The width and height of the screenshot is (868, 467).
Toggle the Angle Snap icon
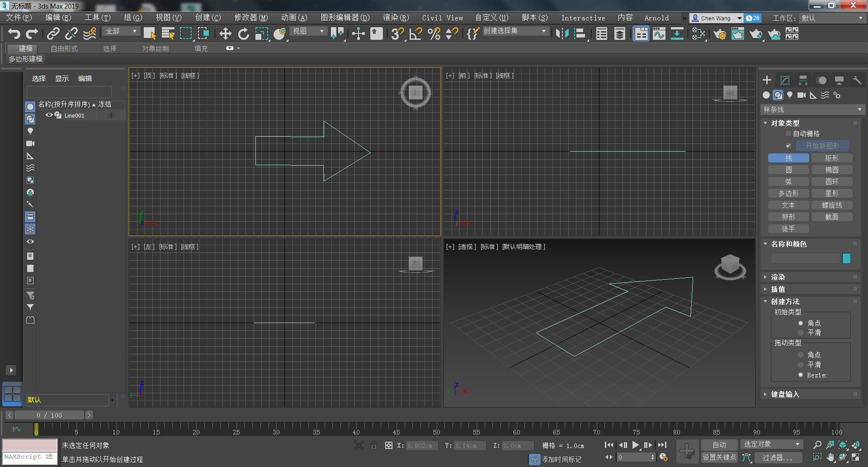point(415,34)
